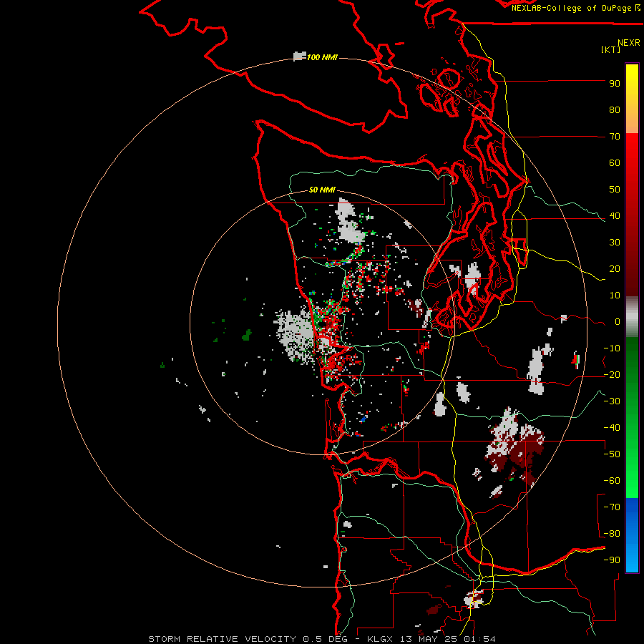The image size is (644, 644).
Task: Click the positive 60 scale value
Action: [615, 163]
